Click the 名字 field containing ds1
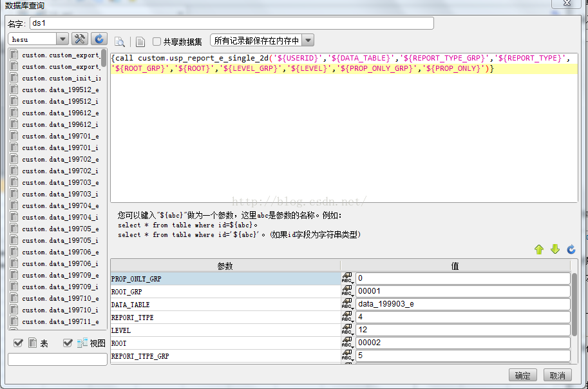Image resolution: width=588 pixels, height=389 pixels. (231, 23)
